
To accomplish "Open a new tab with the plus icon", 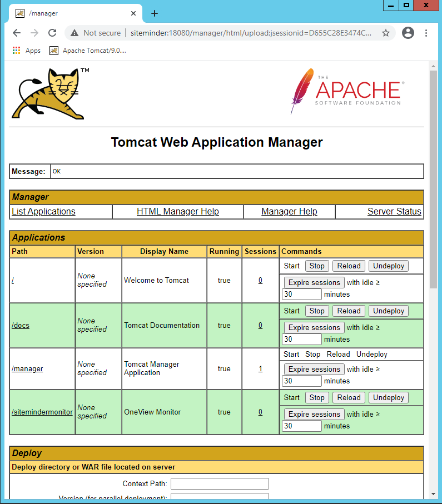I will pyautogui.click(x=155, y=13).
